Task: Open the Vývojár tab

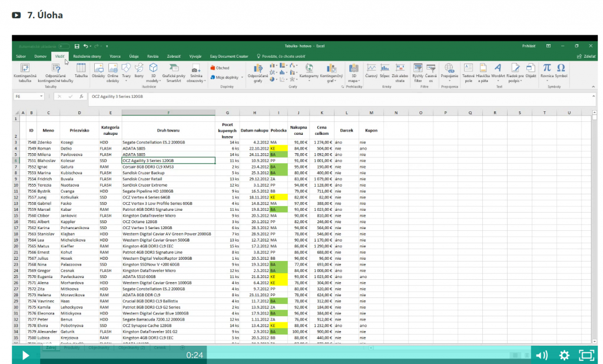Action: (196, 56)
